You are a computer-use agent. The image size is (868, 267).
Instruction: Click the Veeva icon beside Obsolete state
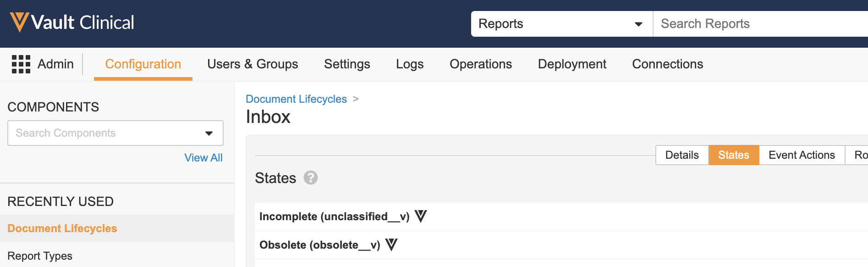pyautogui.click(x=391, y=245)
